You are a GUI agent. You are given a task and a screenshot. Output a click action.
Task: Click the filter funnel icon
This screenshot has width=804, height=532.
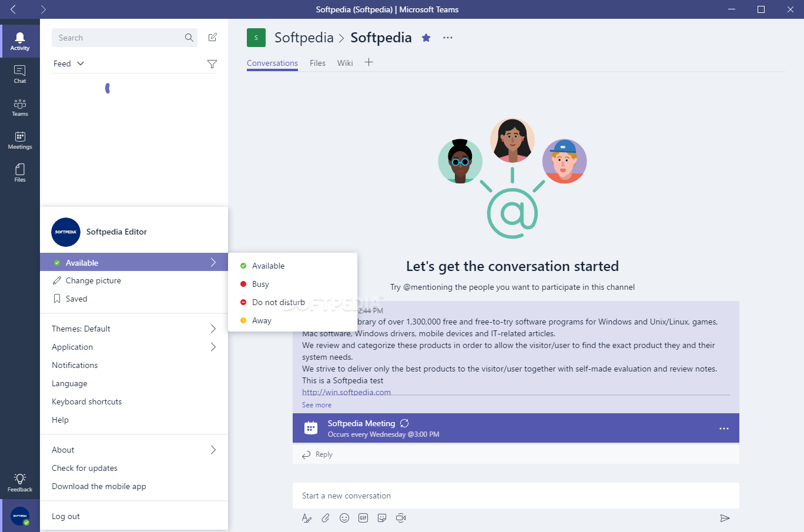point(212,64)
